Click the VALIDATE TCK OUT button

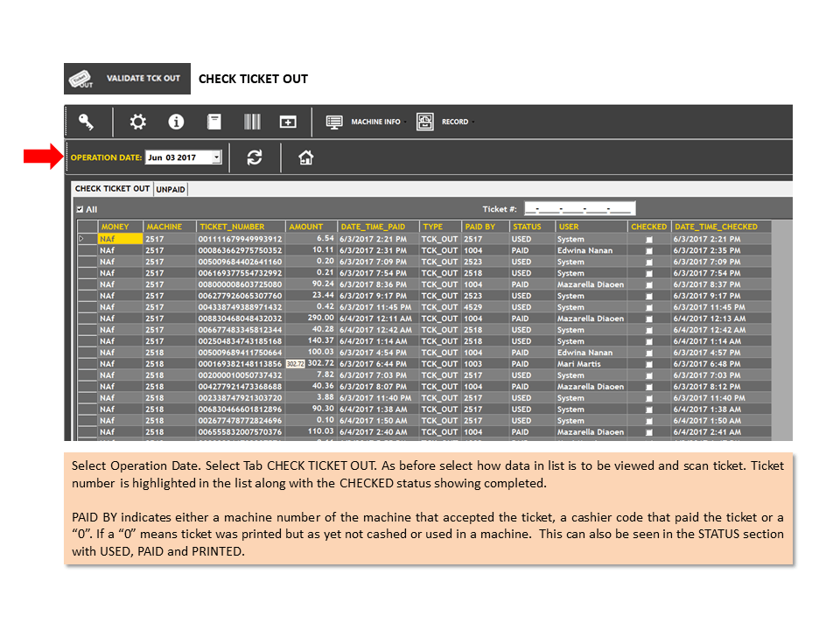(x=128, y=79)
